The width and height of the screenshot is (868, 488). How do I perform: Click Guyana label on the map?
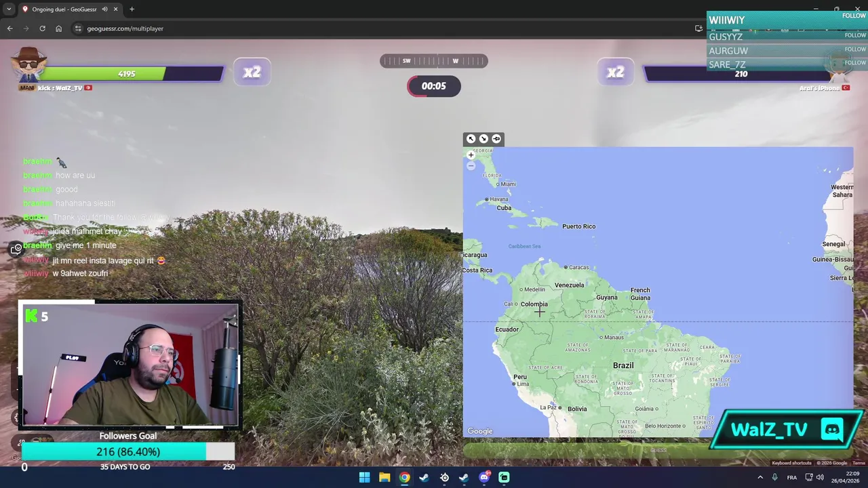[607, 298]
